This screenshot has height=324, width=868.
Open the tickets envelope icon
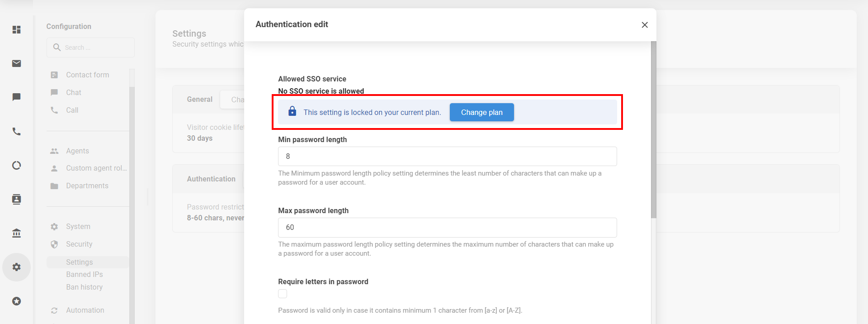coord(17,63)
